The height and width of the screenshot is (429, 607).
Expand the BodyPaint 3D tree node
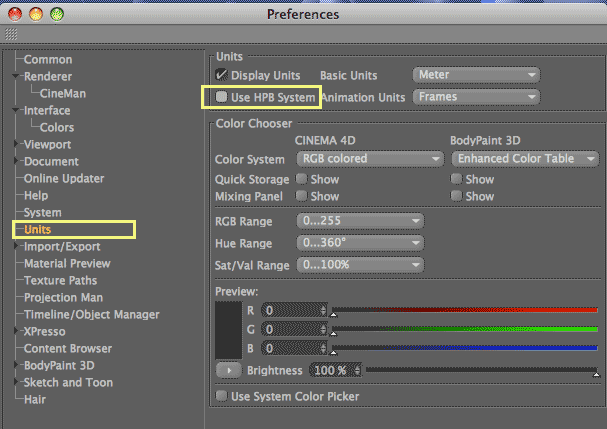tap(16, 365)
